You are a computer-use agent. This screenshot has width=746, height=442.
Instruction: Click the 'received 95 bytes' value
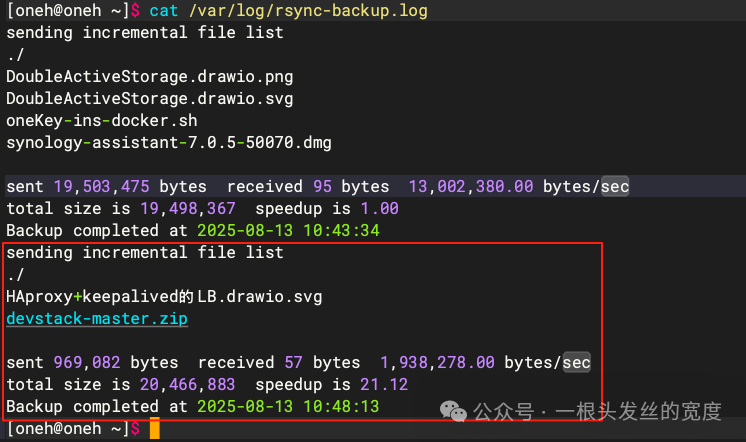pos(308,187)
